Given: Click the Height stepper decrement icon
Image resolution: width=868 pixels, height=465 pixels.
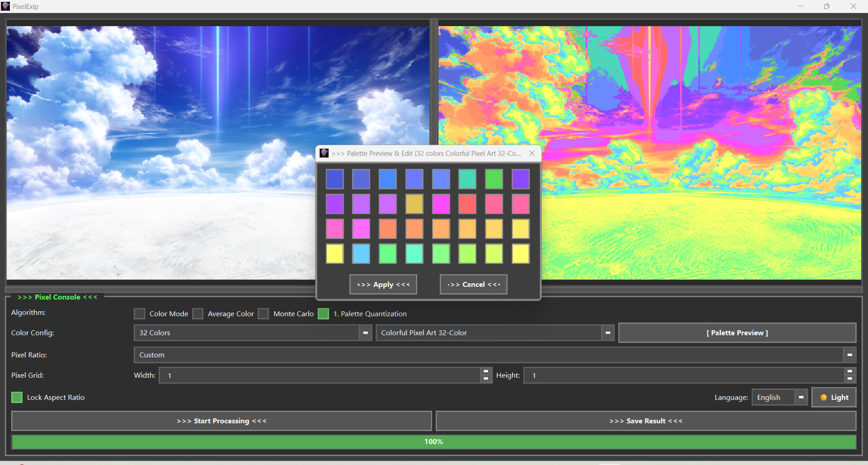Looking at the screenshot, I should [x=850, y=378].
